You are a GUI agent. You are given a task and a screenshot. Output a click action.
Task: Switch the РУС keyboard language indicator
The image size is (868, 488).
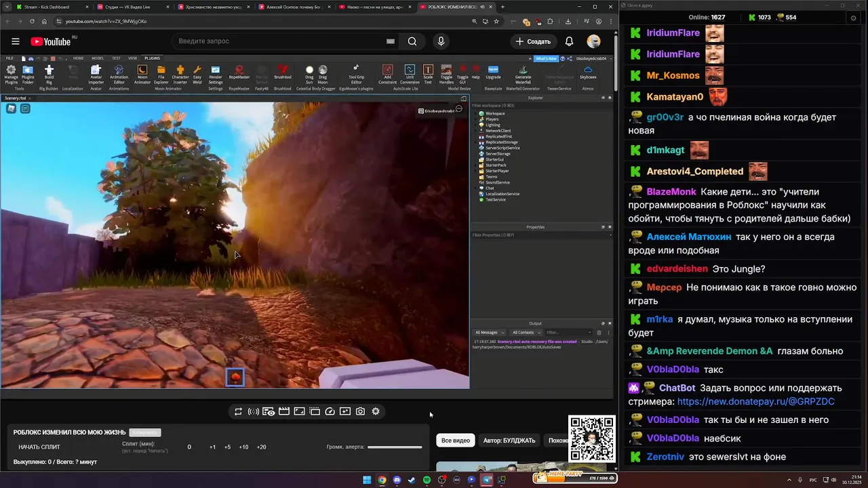(813, 480)
